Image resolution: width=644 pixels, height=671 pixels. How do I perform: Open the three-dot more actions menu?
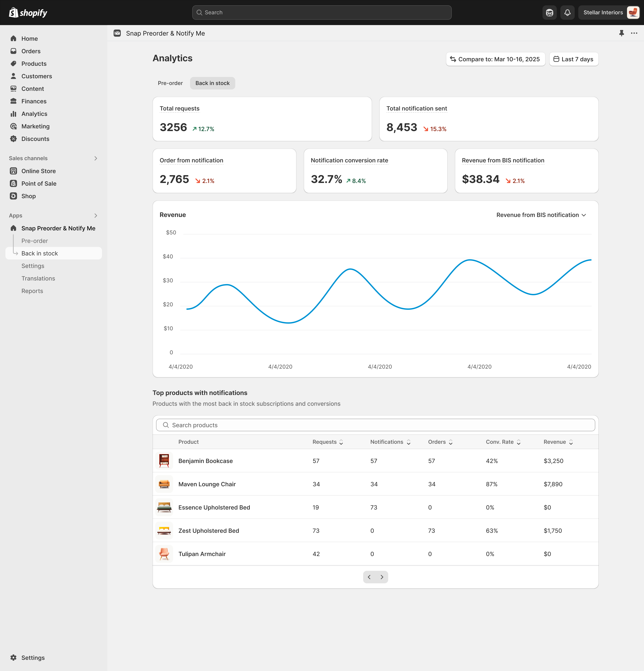pos(634,33)
